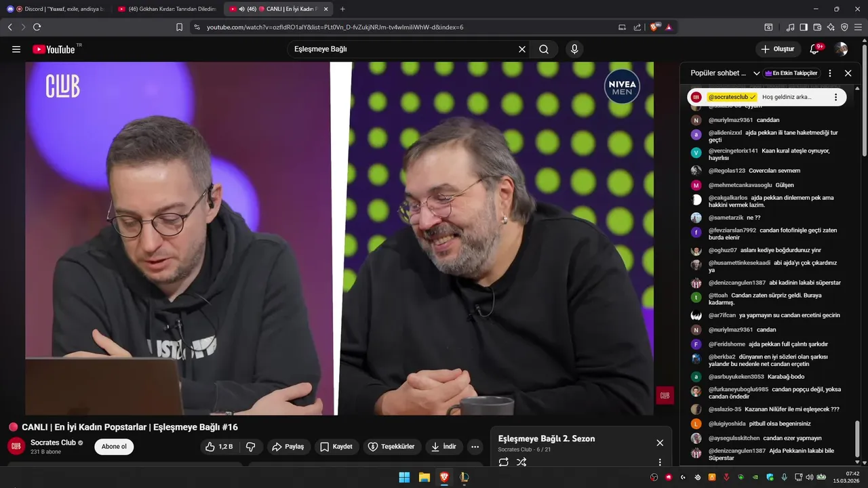Open the volume icon in system tray
This screenshot has height=488, width=868.
(810, 477)
